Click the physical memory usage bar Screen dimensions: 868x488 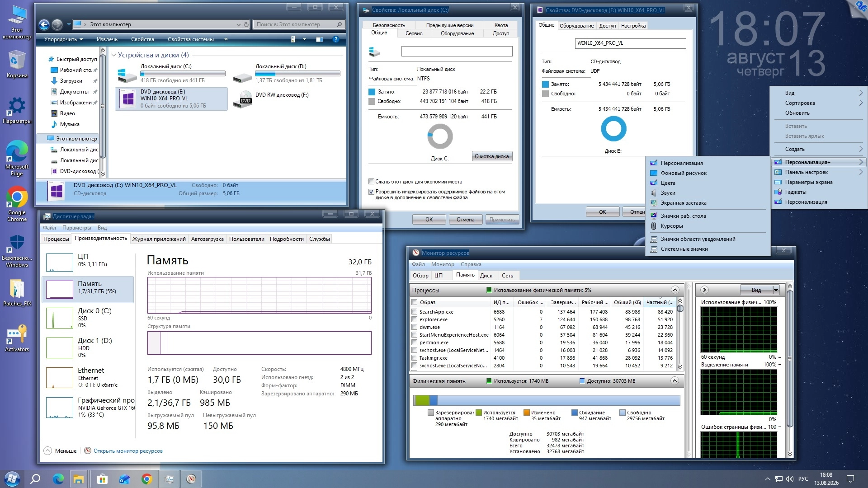point(547,400)
